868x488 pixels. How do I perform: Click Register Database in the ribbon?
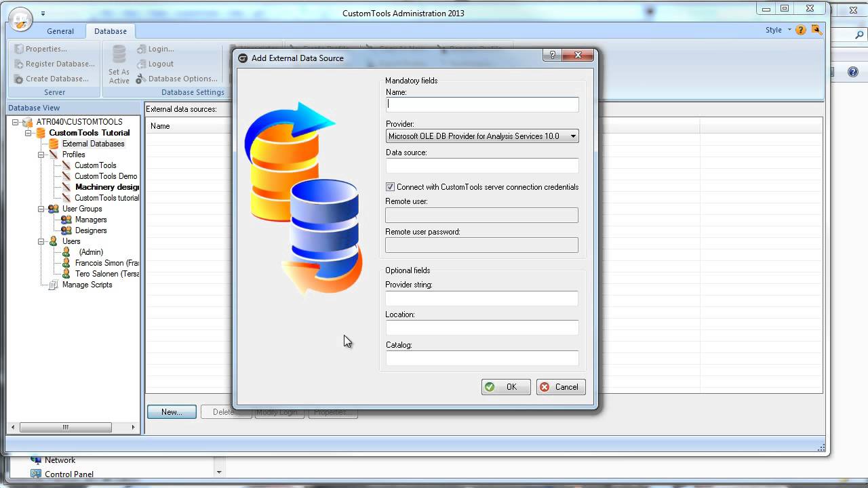click(54, 64)
